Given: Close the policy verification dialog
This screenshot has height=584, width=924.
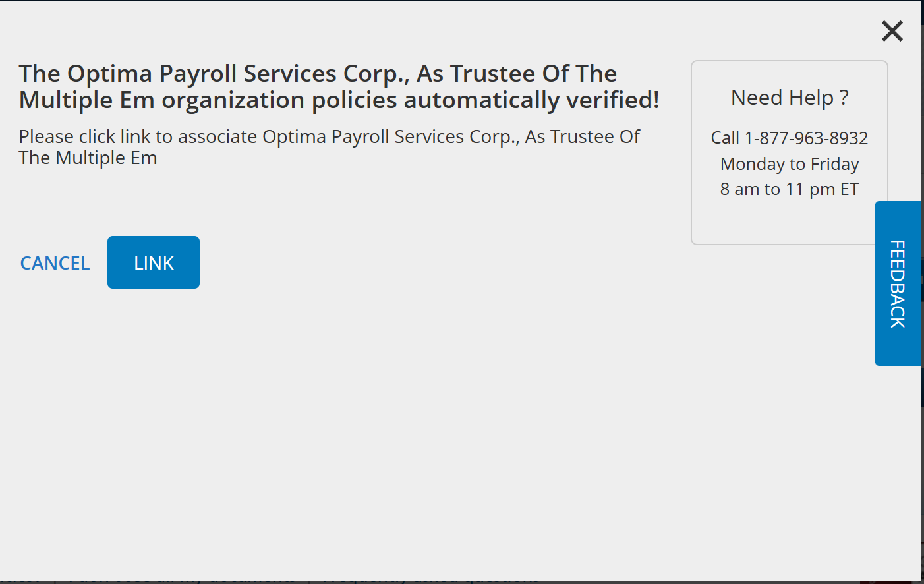Looking at the screenshot, I should [892, 31].
